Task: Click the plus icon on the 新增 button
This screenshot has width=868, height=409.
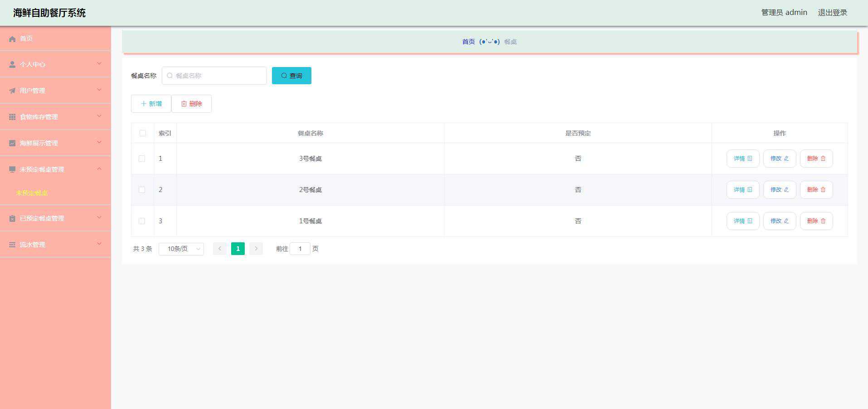Action: pos(144,104)
